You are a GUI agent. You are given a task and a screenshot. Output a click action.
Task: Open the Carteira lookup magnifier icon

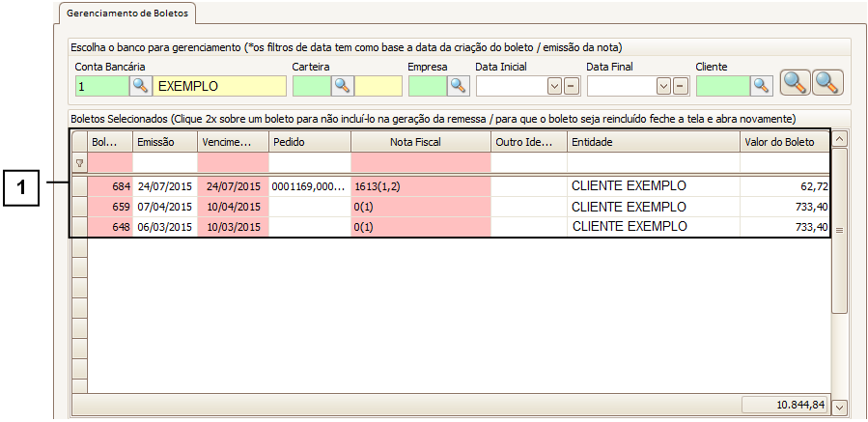(342, 86)
